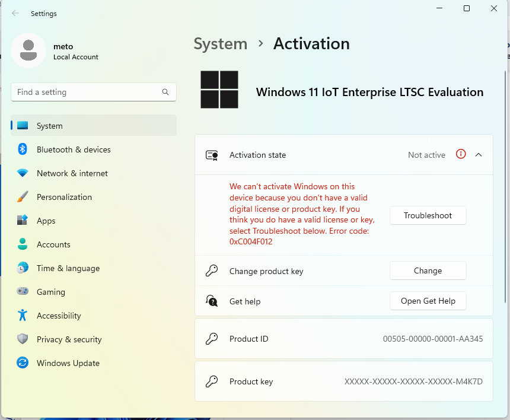The image size is (510, 420).
Task: Open Gaming settings
Action: pyautogui.click(x=94, y=292)
